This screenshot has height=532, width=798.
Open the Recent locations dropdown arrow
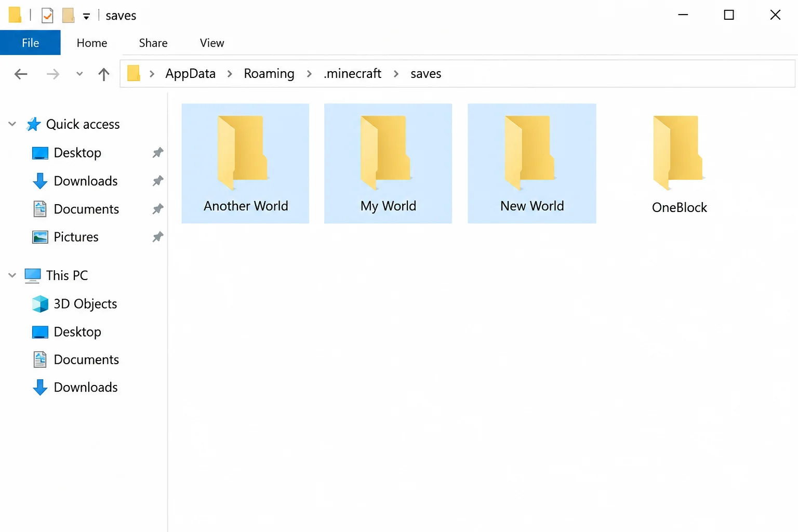(x=79, y=74)
